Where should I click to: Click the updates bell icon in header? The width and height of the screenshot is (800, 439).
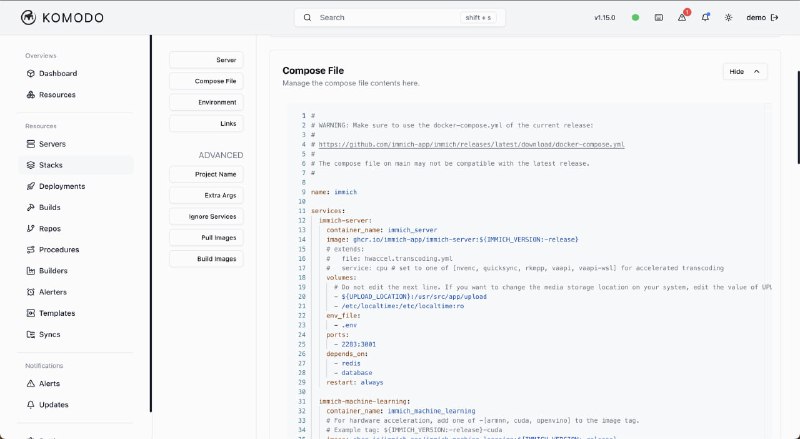(706, 17)
